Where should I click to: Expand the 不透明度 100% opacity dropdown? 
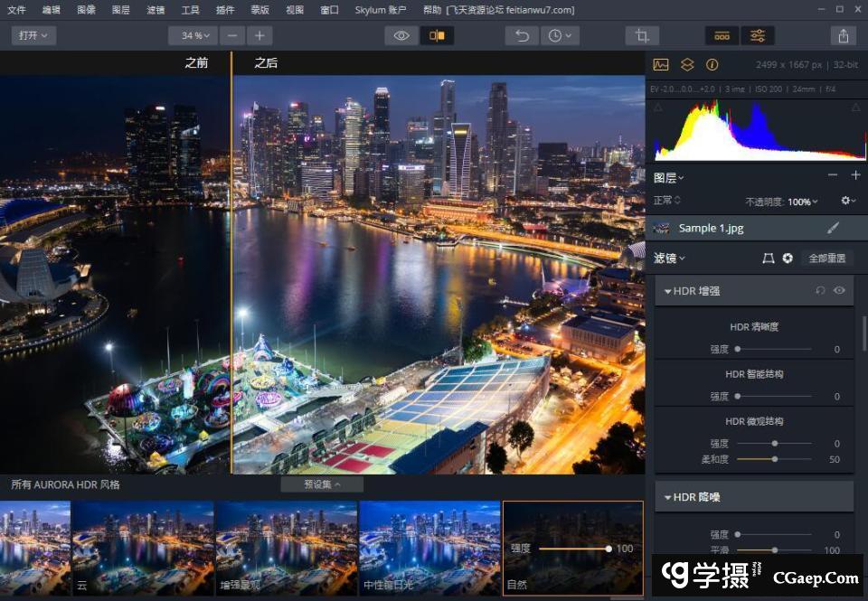(x=802, y=202)
